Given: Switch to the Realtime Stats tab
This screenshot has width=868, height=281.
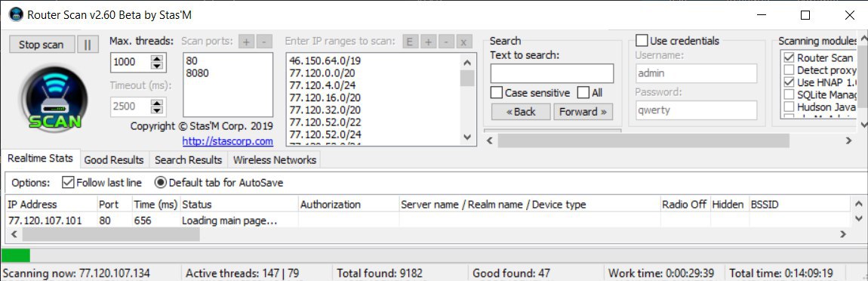Looking at the screenshot, I should click(x=41, y=159).
